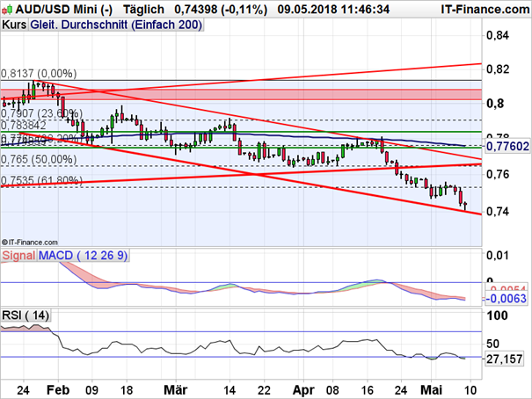Click the 0,76 price axis label
The height and width of the screenshot is (399, 532).
498,174
